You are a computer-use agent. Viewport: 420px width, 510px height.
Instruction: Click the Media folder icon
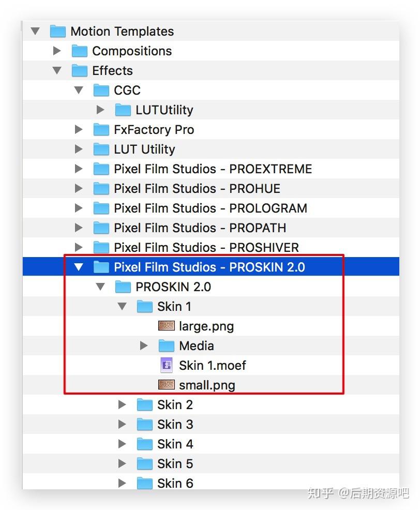tap(166, 345)
